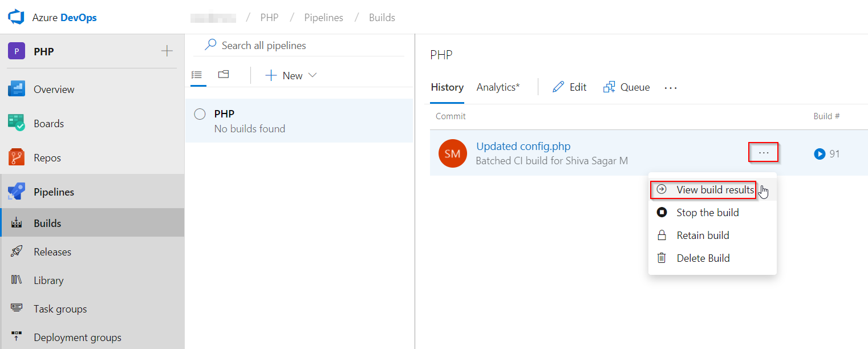Select the PHP pipeline radio circle
868x349 pixels.
200,114
